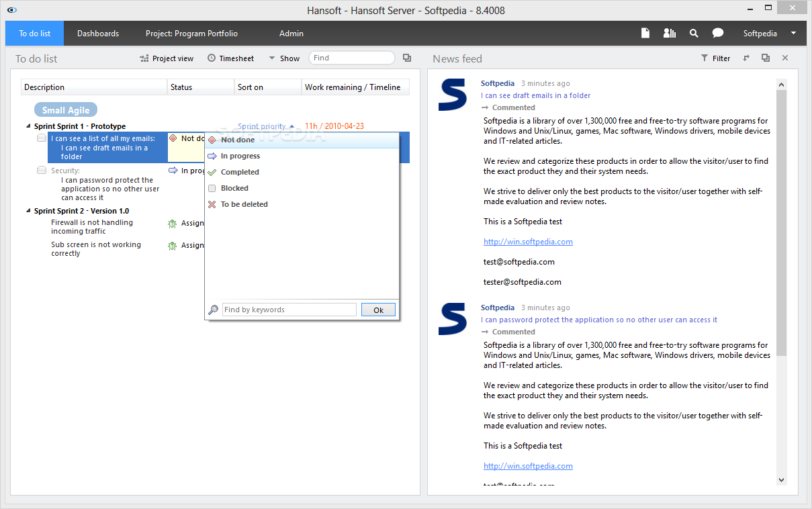Screen dimensions: 812x509
Task: Choose Not done in status list
Action: (x=302, y=140)
